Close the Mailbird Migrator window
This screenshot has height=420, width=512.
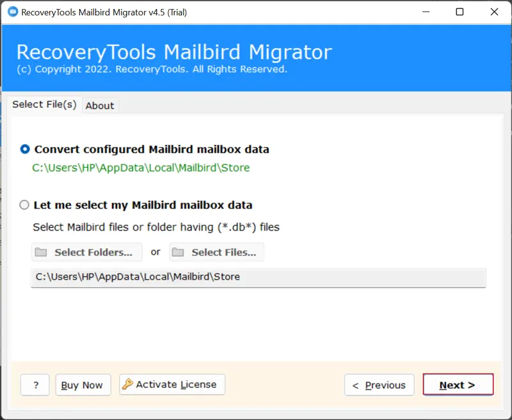(494, 12)
